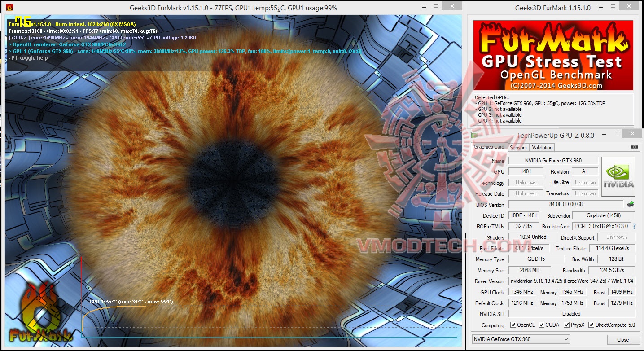The width and height of the screenshot is (644, 351).
Task: Click the FurMark GPU Stress Test banner
Action: (x=553, y=55)
